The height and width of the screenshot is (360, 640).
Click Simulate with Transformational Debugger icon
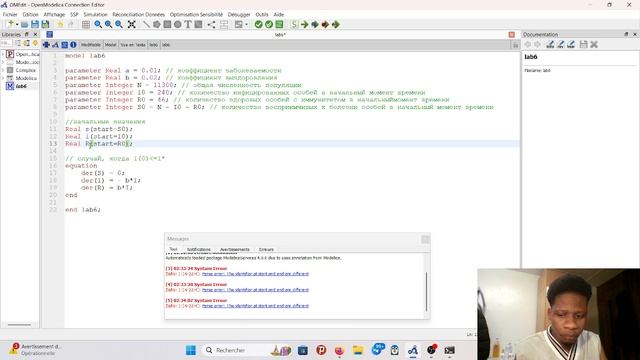point(315,24)
